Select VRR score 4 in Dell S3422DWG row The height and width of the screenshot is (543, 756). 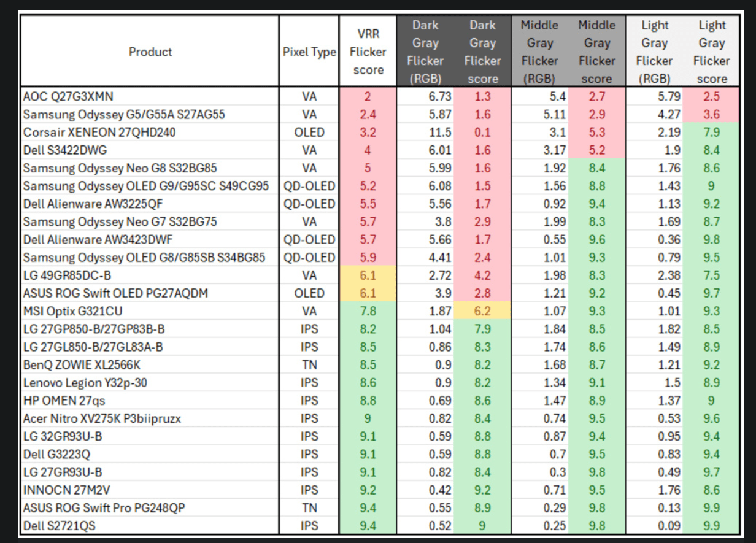[368, 150]
